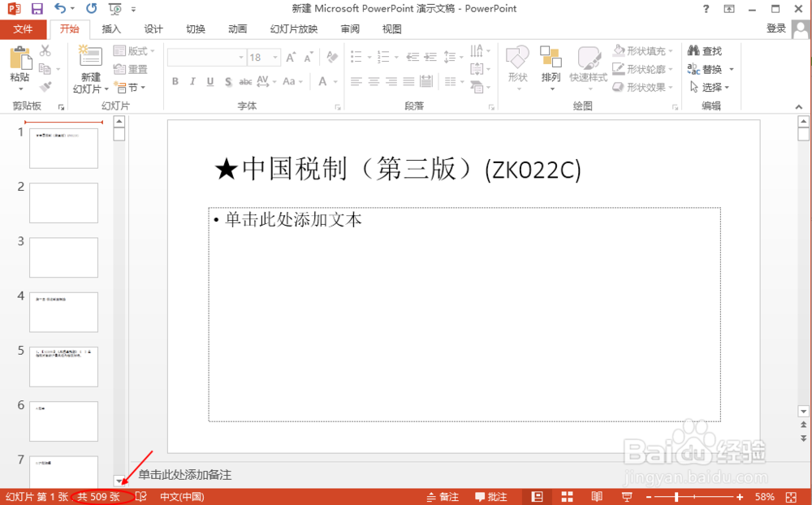Open the 版式 layout dropdown
The width and height of the screenshot is (812, 505).
pyautogui.click(x=134, y=51)
